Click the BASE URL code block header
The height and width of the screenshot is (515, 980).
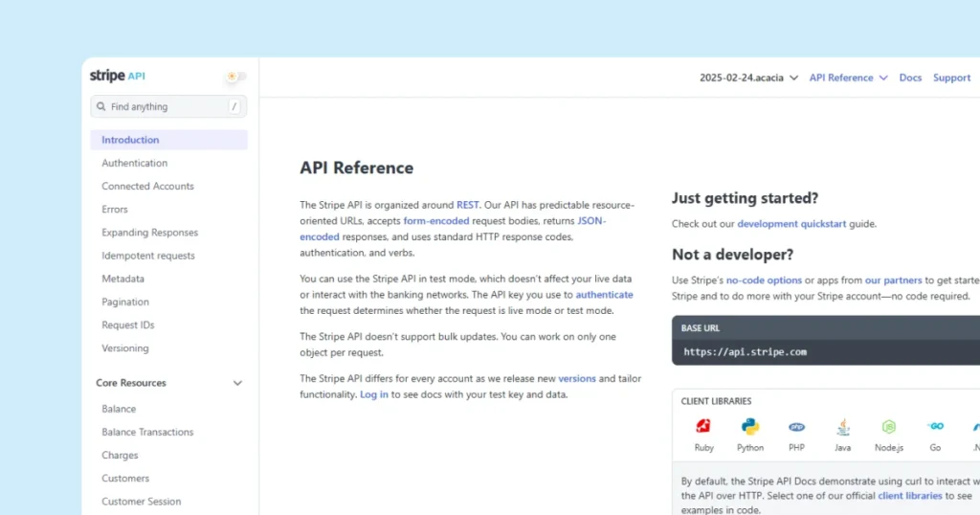pyautogui.click(x=826, y=327)
